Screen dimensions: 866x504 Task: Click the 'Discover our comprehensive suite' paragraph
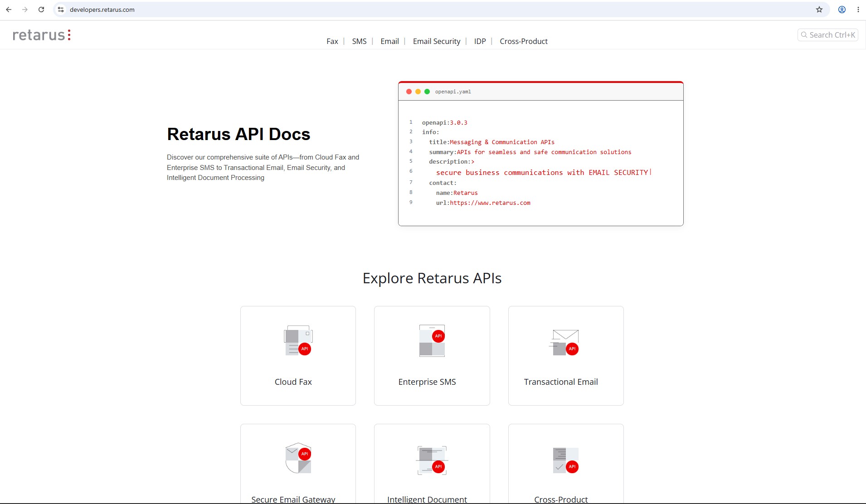pyautogui.click(x=263, y=167)
